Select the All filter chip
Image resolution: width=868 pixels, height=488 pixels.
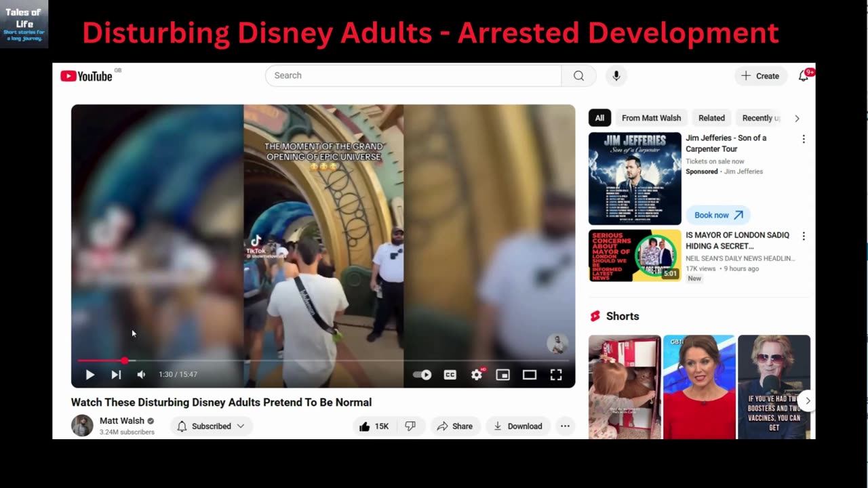click(x=599, y=118)
